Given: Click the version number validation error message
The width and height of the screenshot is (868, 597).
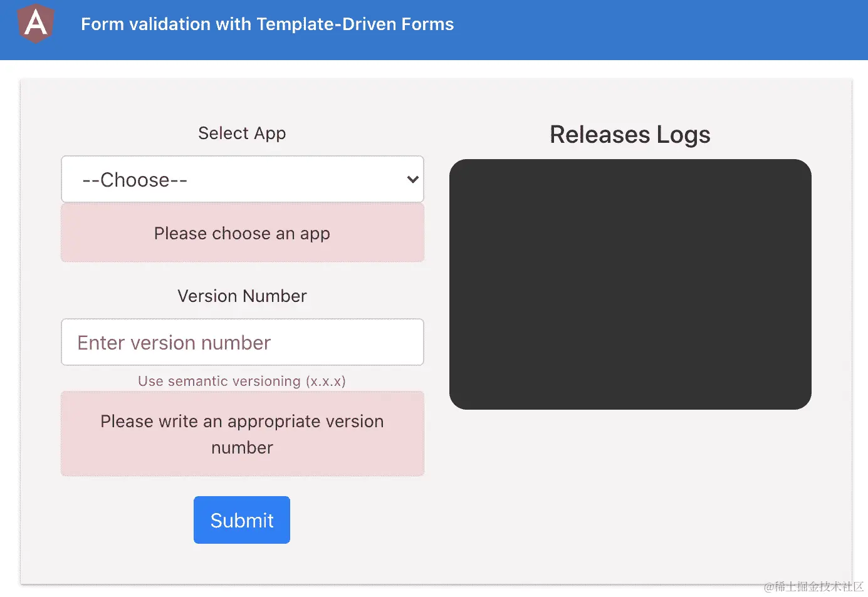Looking at the screenshot, I should [243, 433].
